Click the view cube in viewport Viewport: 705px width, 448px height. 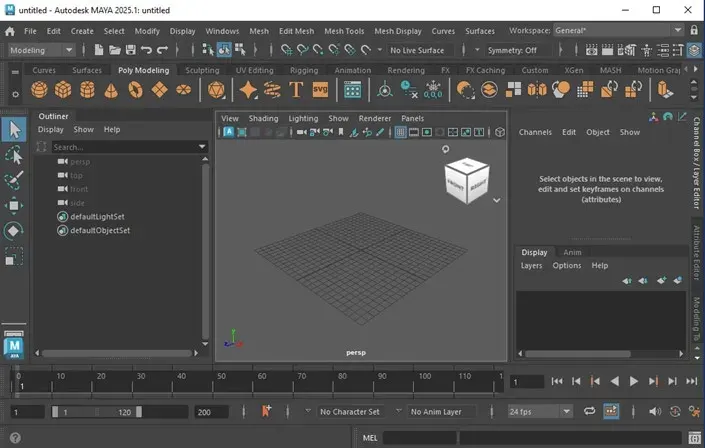point(467,180)
